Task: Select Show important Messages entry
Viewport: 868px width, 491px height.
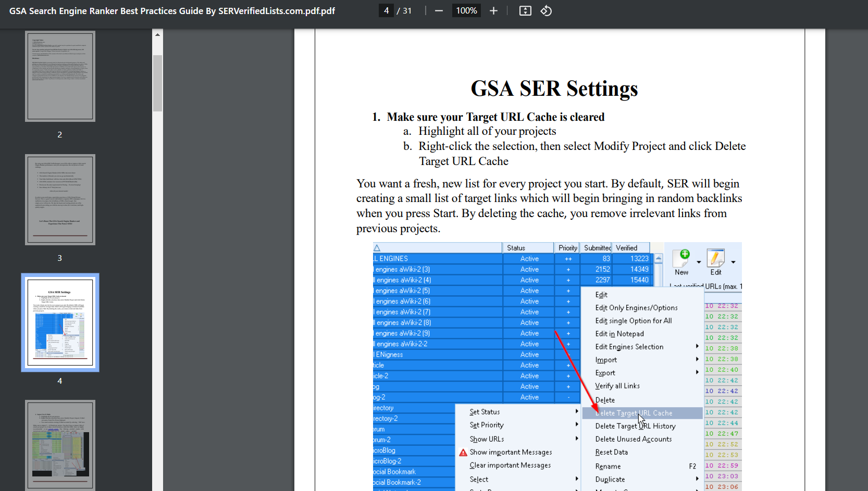Action: click(518, 452)
